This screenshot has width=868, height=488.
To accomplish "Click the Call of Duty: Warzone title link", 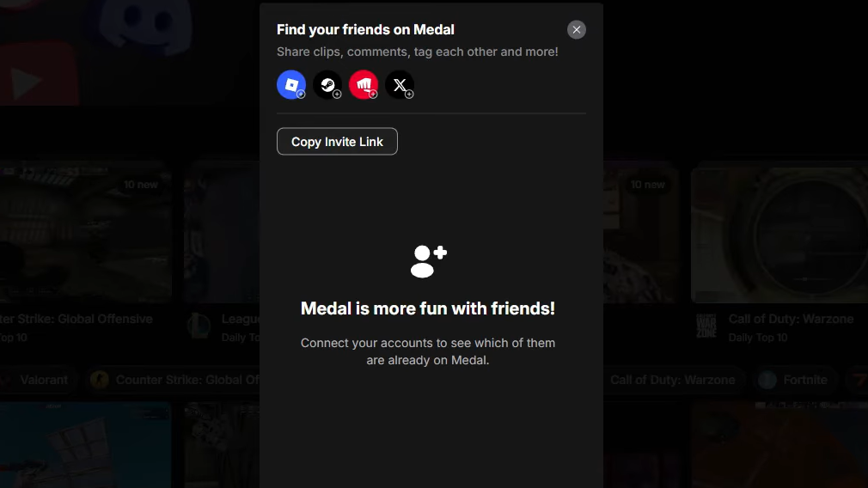I will 791,320.
